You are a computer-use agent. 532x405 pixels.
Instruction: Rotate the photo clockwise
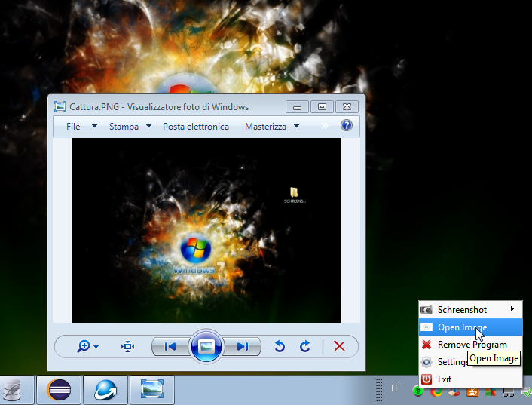tap(305, 346)
